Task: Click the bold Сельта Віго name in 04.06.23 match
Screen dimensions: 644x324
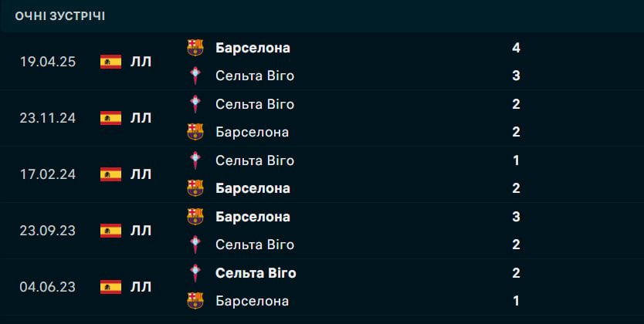Action: 256,273
